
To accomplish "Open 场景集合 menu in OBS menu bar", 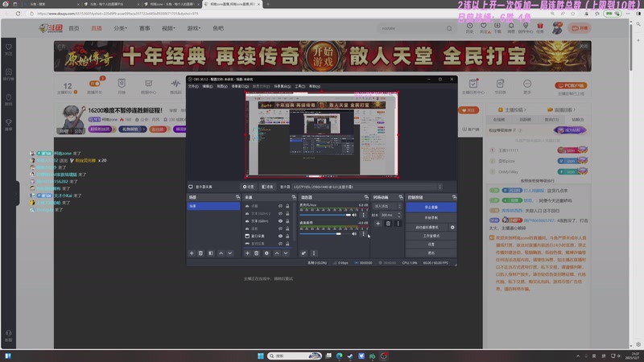I will (x=283, y=87).
